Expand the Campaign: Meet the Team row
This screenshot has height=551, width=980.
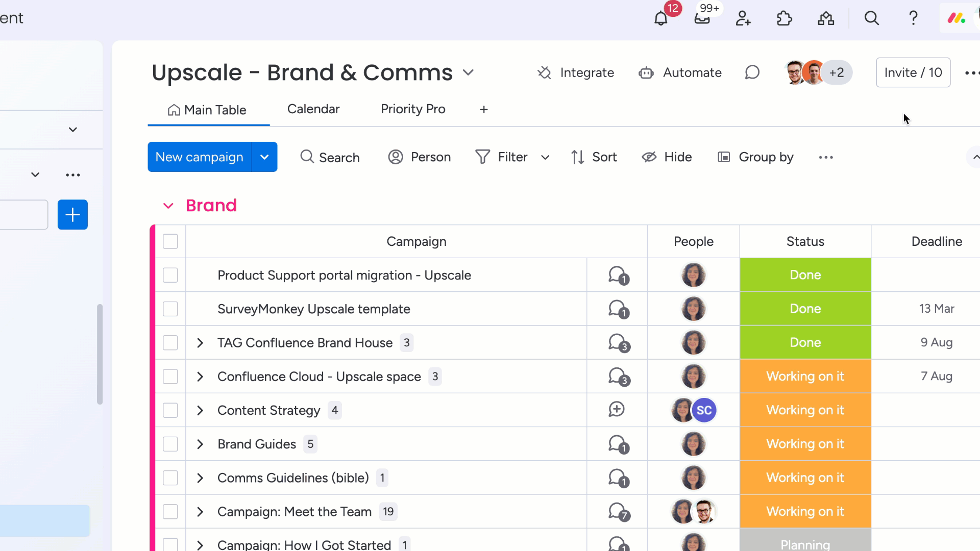pos(200,511)
